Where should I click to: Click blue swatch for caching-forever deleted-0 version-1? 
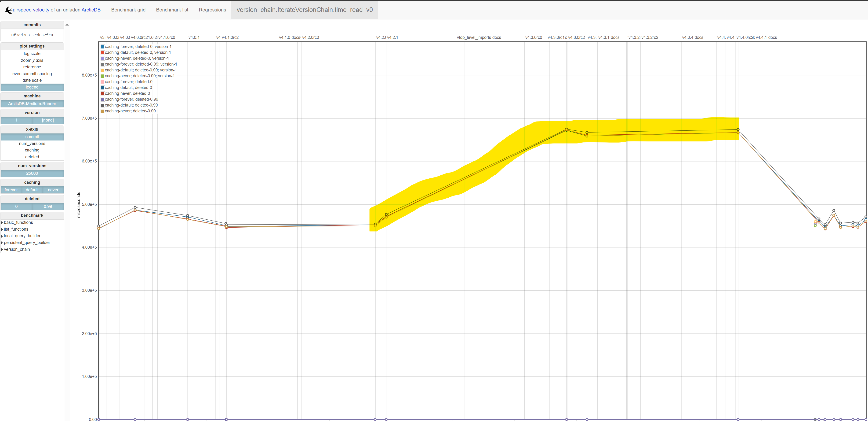pyautogui.click(x=102, y=47)
